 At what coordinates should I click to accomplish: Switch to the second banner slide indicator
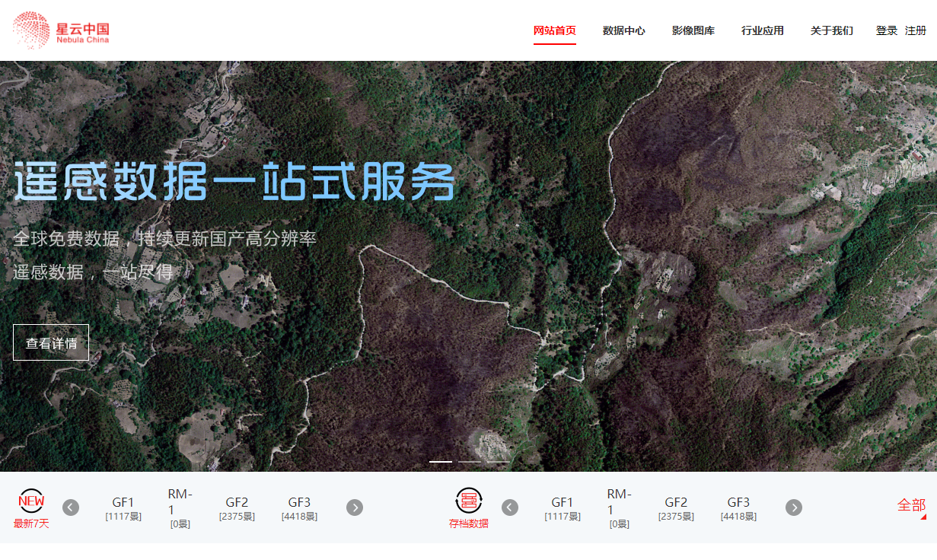(470, 462)
